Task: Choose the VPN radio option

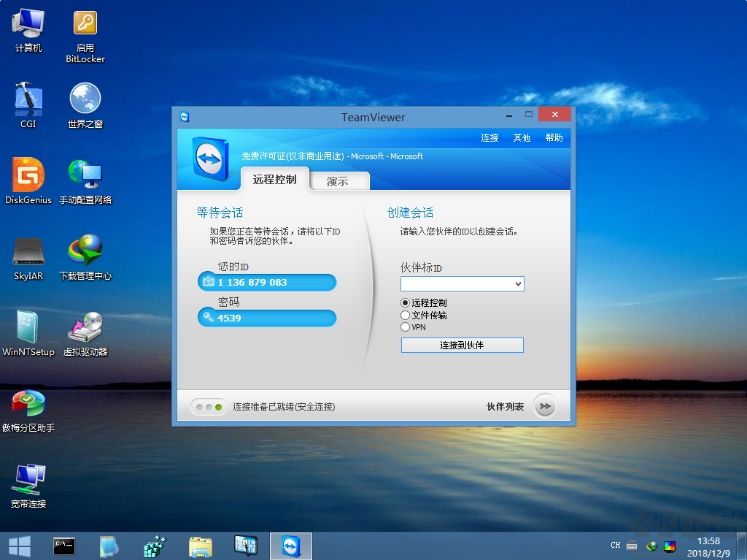Action: coord(405,327)
